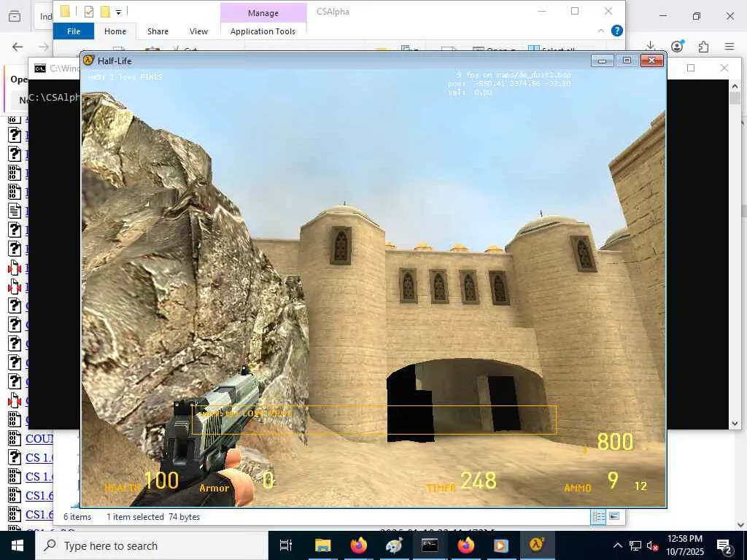Image resolution: width=747 pixels, height=560 pixels.
Task: Open the 'COU' link in the Firefox listing
Action: coord(39,438)
